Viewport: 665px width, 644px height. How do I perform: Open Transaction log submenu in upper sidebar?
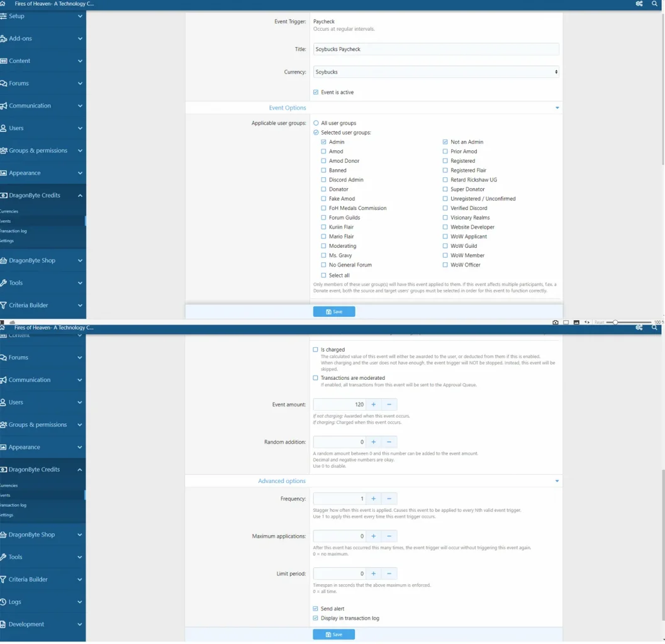pyautogui.click(x=13, y=231)
